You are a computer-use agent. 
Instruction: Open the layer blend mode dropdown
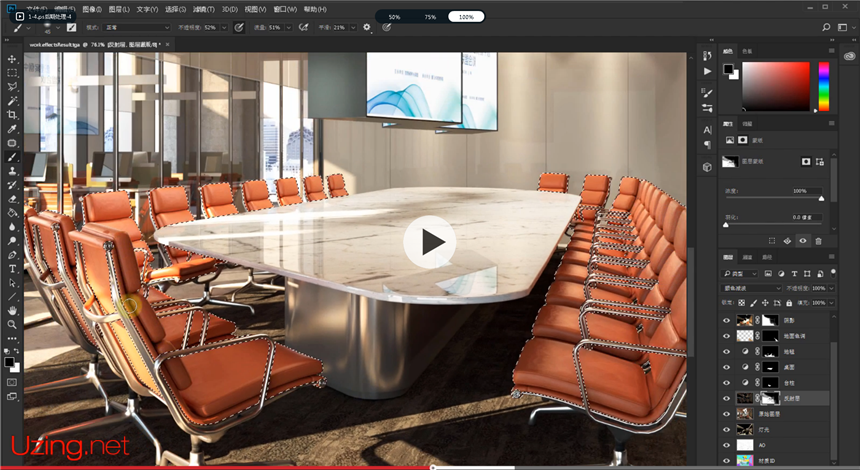(750, 288)
